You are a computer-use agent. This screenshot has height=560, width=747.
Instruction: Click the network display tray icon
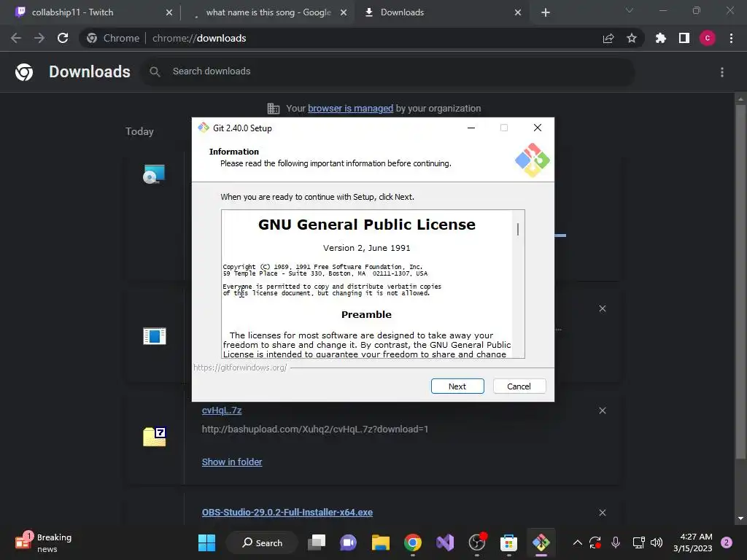point(638,542)
